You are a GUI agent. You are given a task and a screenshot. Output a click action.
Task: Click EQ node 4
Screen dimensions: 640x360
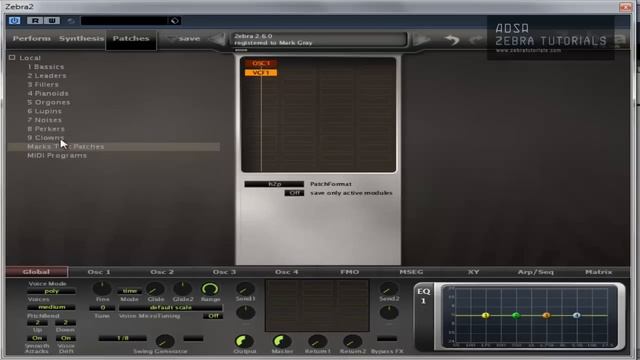577,316
